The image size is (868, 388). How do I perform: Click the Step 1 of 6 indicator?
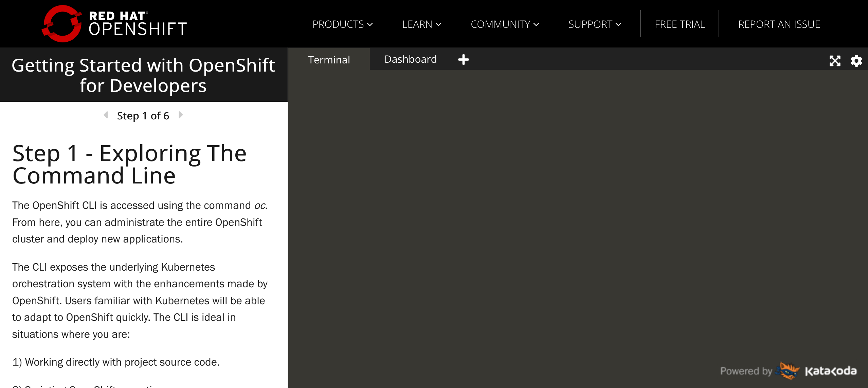click(x=143, y=115)
